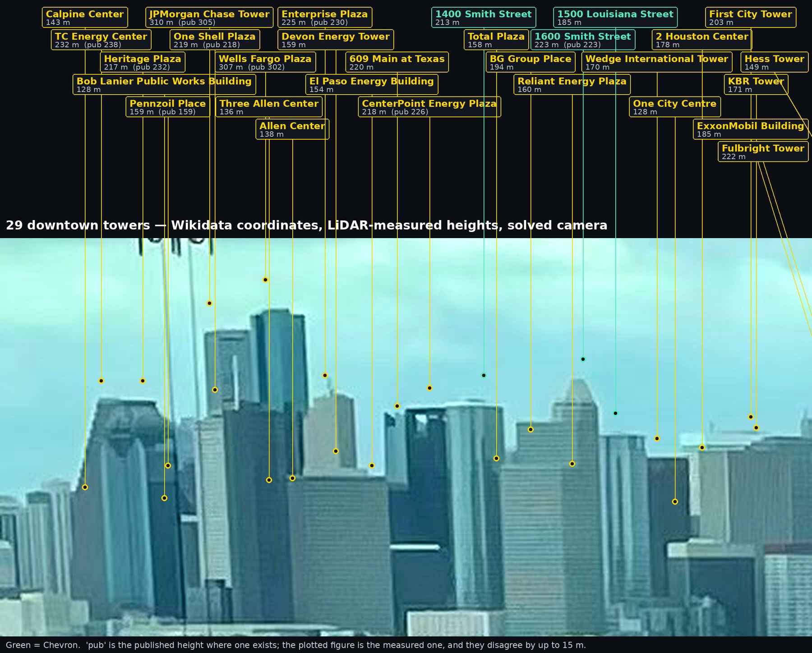Click the JPMorgan Chase Tower marker dot
The width and height of the screenshot is (812, 653).
click(209, 304)
